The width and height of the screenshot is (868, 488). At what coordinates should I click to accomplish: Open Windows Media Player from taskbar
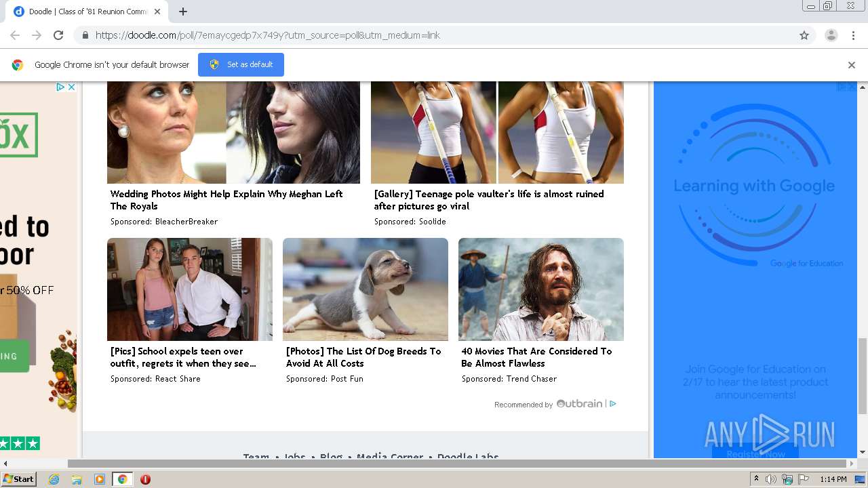100,479
